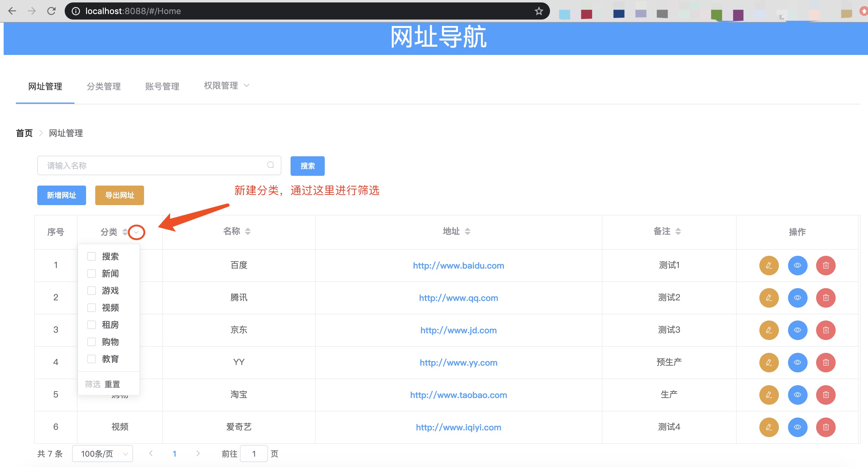Click the 新增网址 button
The image size is (868, 467).
point(62,195)
